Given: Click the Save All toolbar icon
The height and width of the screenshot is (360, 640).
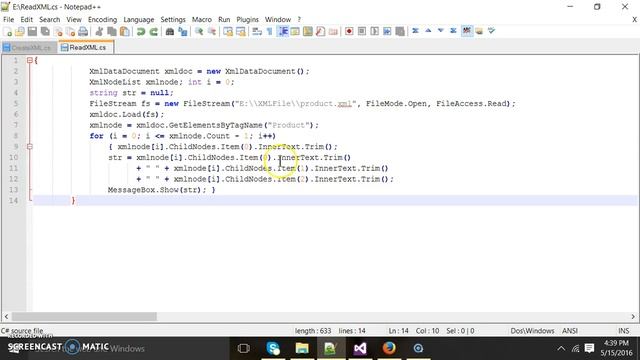Looking at the screenshot, I should [45, 31].
